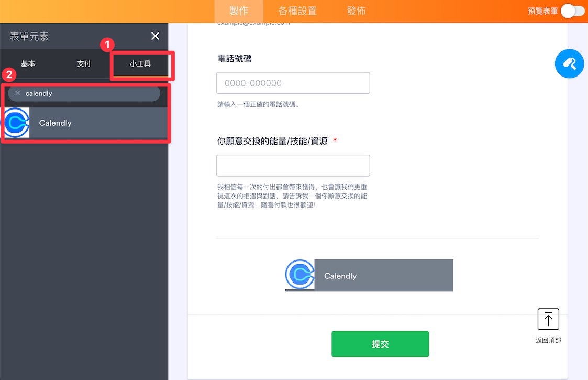Click the 我相信每一次的付出 description text
588x380 pixels.
(292, 196)
